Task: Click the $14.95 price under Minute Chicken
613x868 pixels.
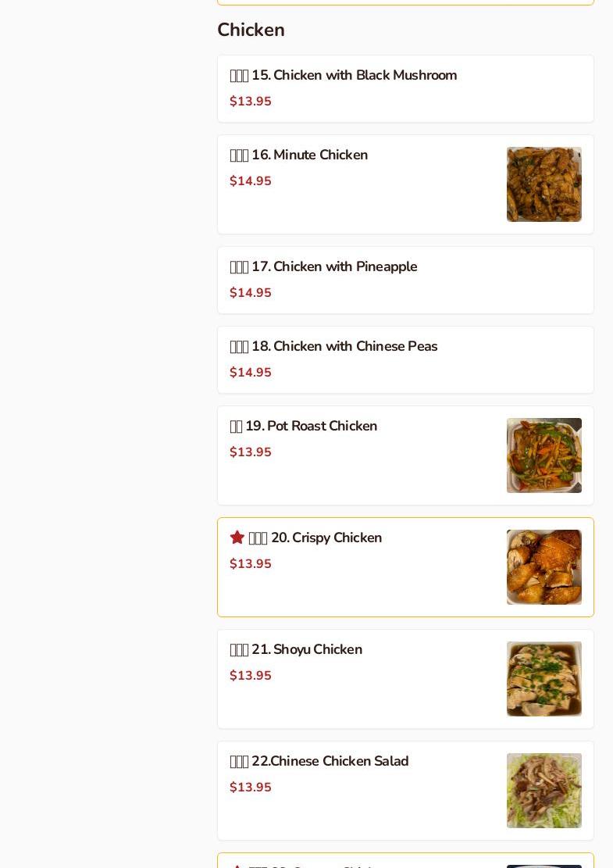Action: pos(251,181)
